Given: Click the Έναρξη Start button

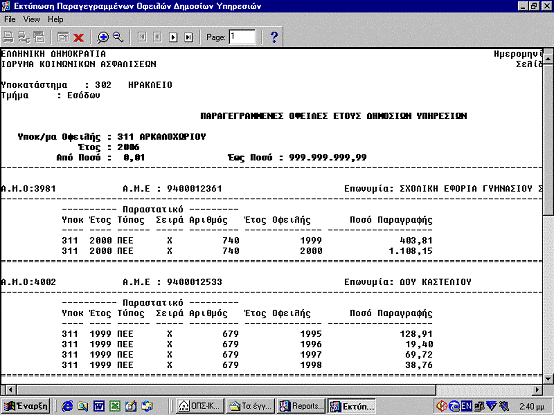Looking at the screenshot, I should tap(25, 406).
